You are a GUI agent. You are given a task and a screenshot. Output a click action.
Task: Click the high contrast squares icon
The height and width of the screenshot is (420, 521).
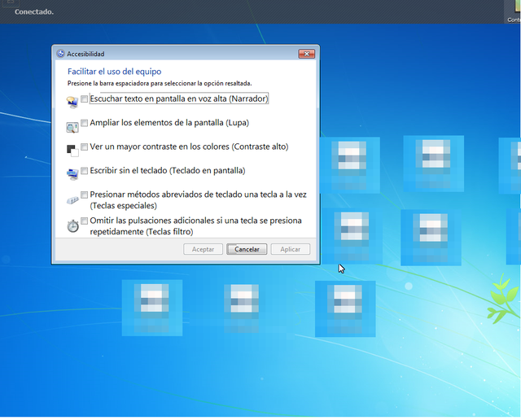(72, 151)
